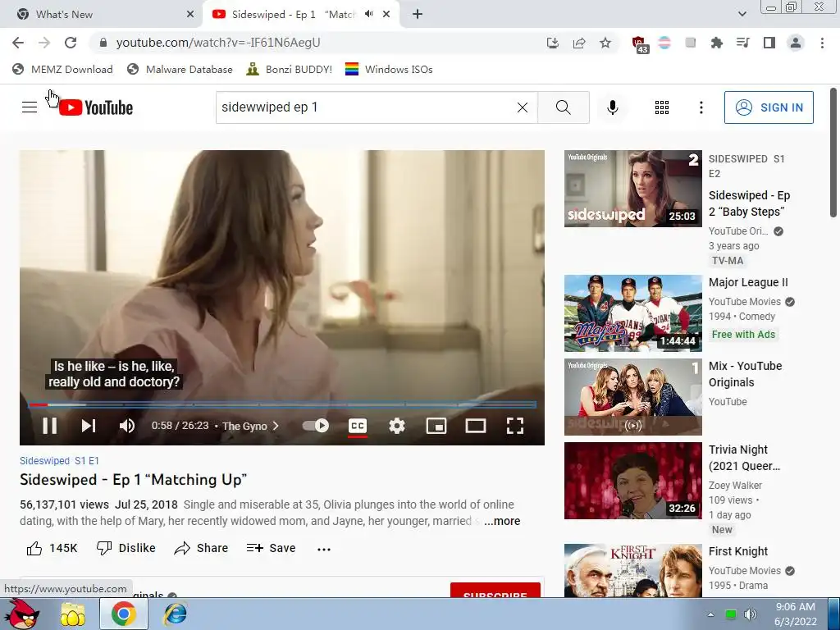Image resolution: width=840 pixels, height=630 pixels.
Task: Open Windows ISOs bookmark
Action: [389, 69]
